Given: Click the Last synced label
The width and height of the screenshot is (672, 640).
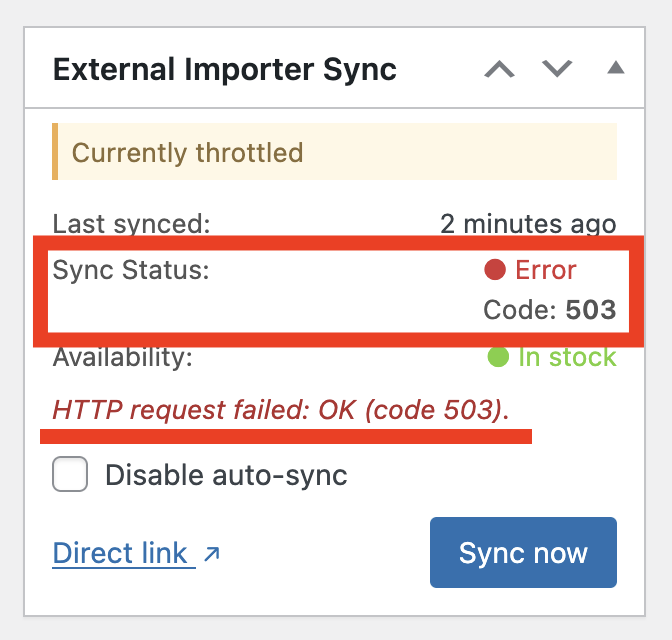Looking at the screenshot, I should click(131, 223).
